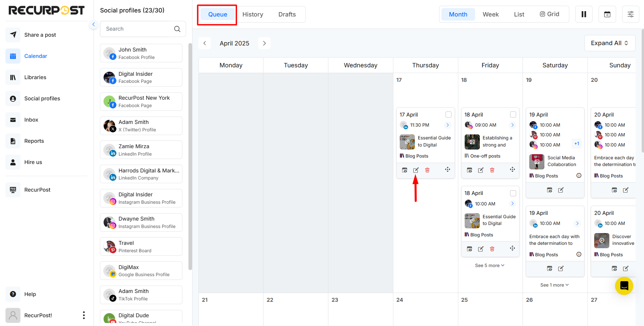This screenshot has height=326, width=644.
Task: Click the profile search magnifier icon
Action: tap(177, 29)
